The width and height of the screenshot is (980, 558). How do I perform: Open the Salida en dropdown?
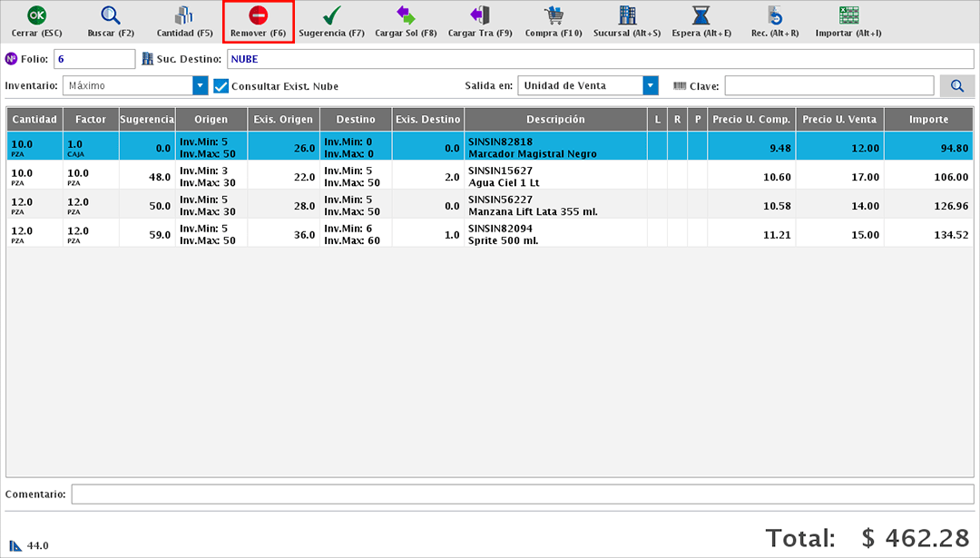650,86
